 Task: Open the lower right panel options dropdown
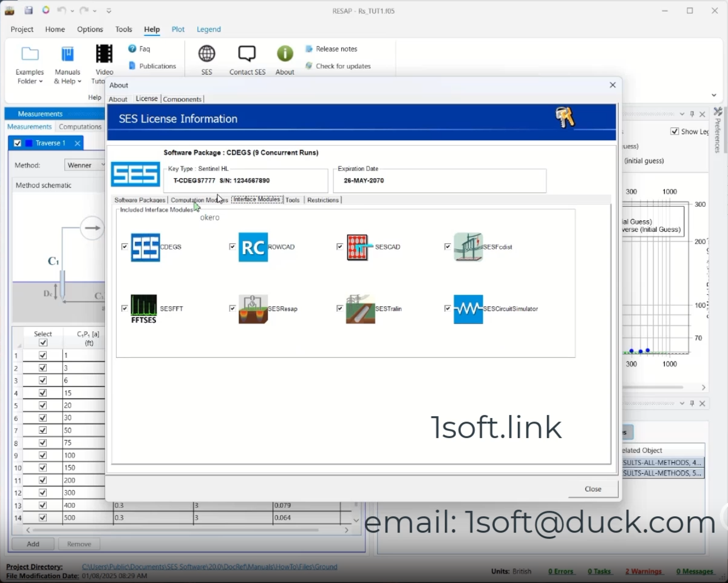pyautogui.click(x=682, y=403)
